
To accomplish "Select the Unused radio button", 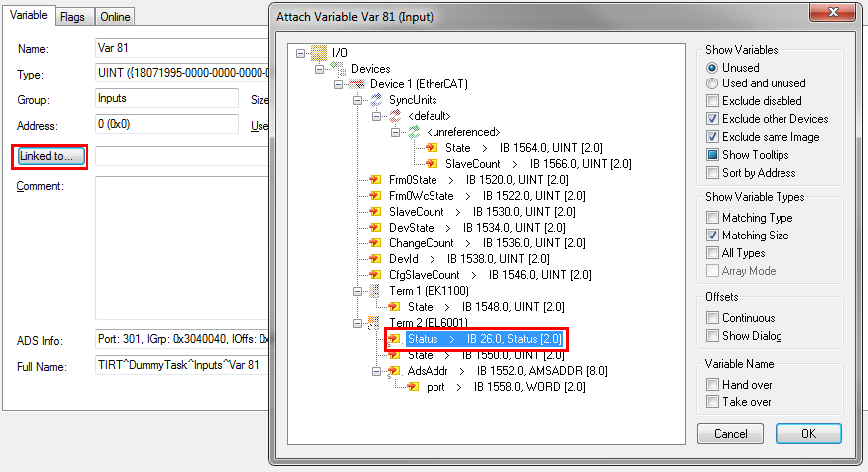I will pyautogui.click(x=712, y=68).
